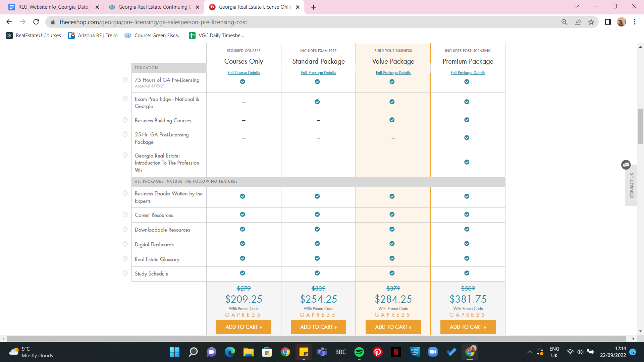Image resolution: width=644 pixels, height=362 pixels.
Task: Open the Chrome three-dot menu
Action: tap(635, 22)
